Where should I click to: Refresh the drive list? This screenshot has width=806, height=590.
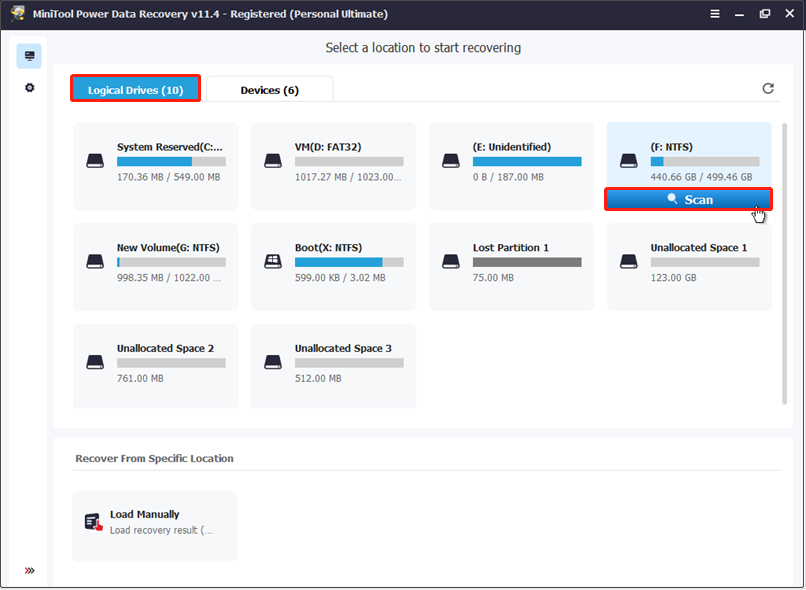(x=768, y=89)
